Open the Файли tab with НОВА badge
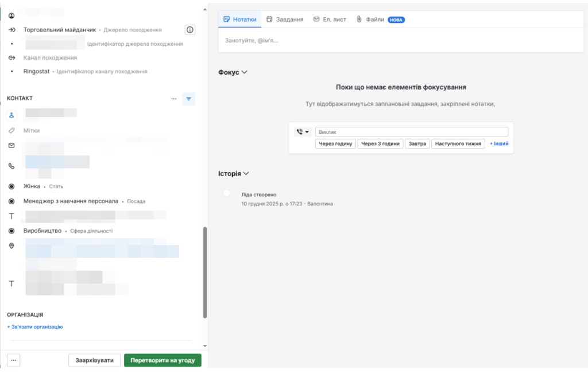The height and width of the screenshot is (373, 588). pyautogui.click(x=376, y=19)
